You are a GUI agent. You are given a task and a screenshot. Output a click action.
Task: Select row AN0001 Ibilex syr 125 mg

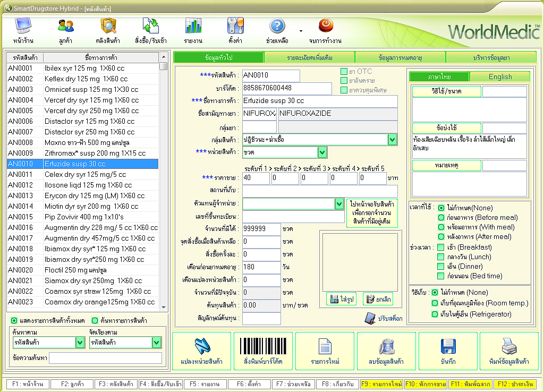82,69
